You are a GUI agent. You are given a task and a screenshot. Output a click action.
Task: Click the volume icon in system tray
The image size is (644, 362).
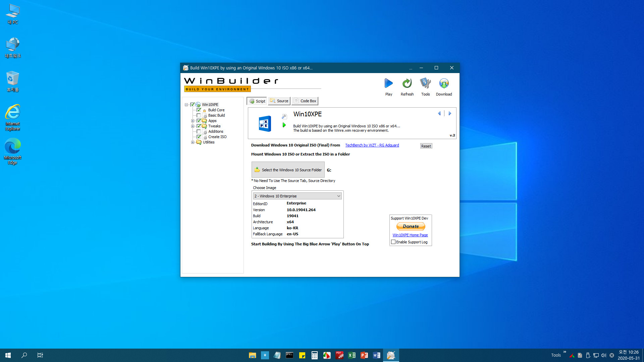coord(604,355)
